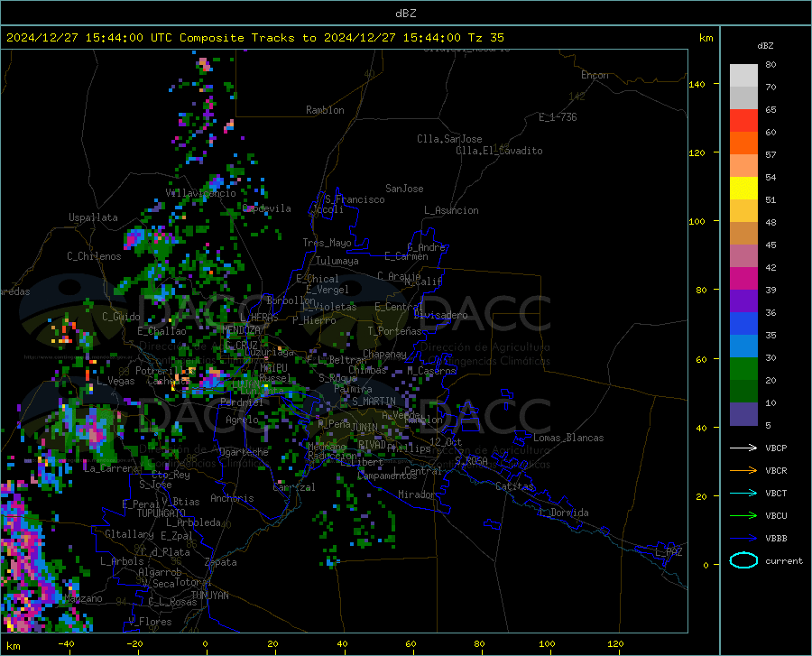Image resolution: width=812 pixels, height=656 pixels.
Task: Click the RIVAD map label
Action: tap(372, 445)
